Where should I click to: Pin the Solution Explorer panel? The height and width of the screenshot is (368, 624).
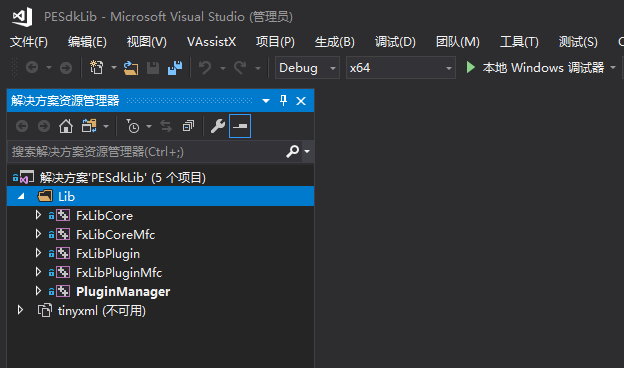point(283,101)
